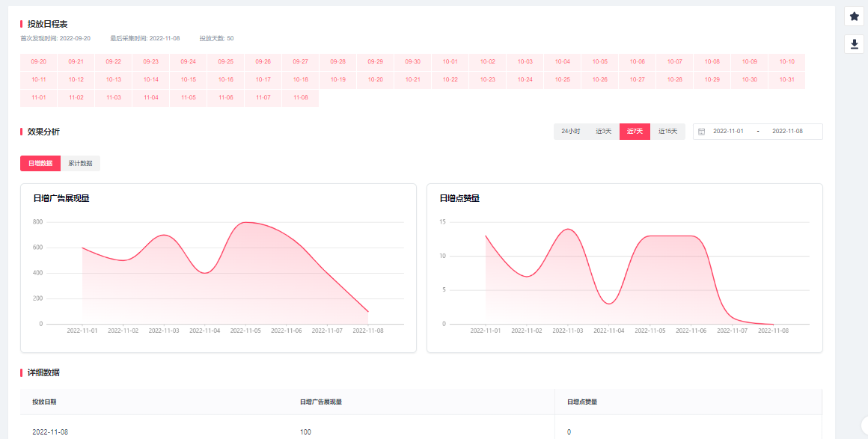Click the 日增广告展现量 table column header
This screenshot has height=439, width=868.
tap(321, 402)
